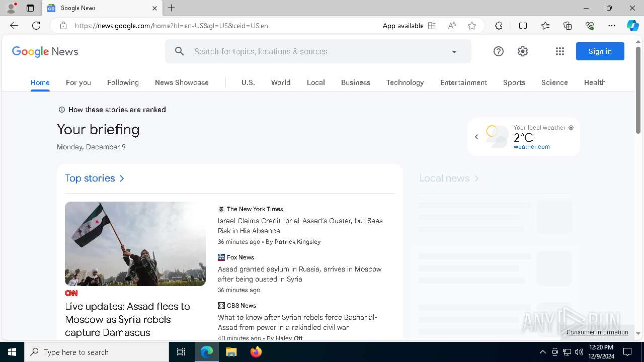Collapse weather card left chevron
This screenshot has width=644, height=362.
[476, 137]
